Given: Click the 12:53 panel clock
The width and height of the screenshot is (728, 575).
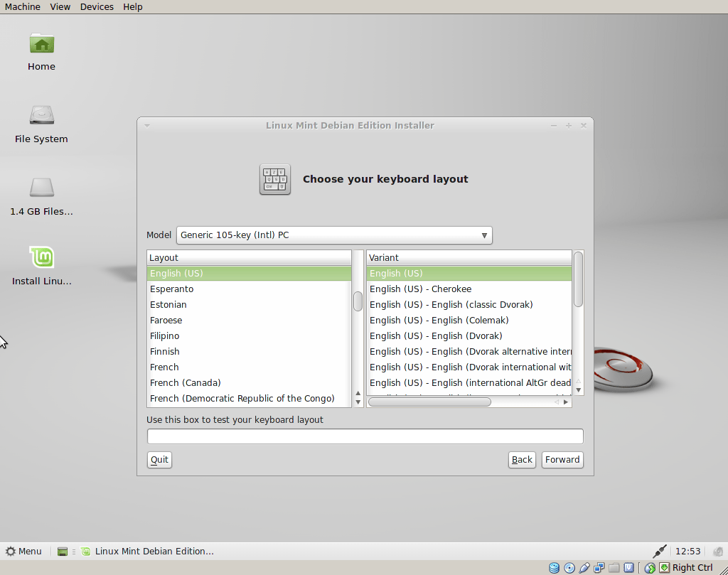Looking at the screenshot, I should point(687,552).
